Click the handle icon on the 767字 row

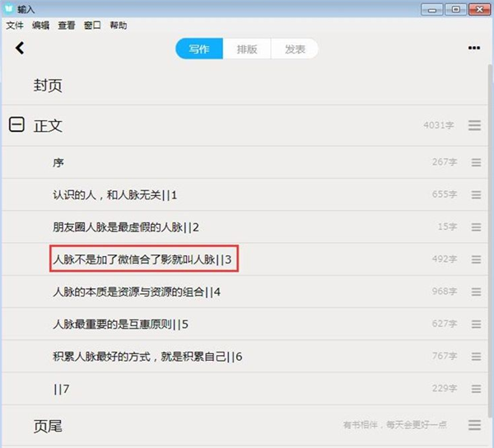(x=476, y=357)
